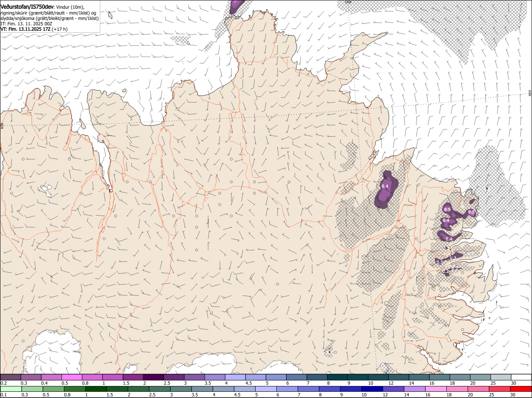Click the white upper legend swatch labeled 30
The image size is (532, 398).
pos(522,377)
